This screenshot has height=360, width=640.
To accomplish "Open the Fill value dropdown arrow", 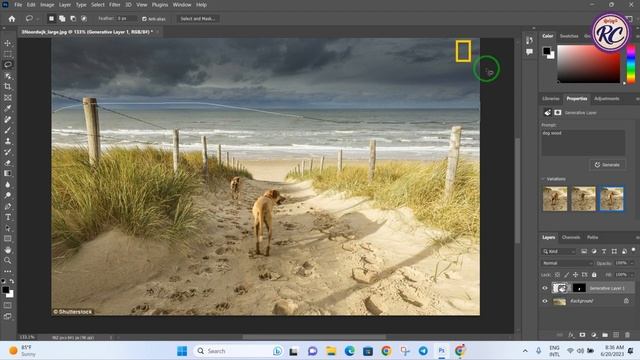I will [632, 275].
